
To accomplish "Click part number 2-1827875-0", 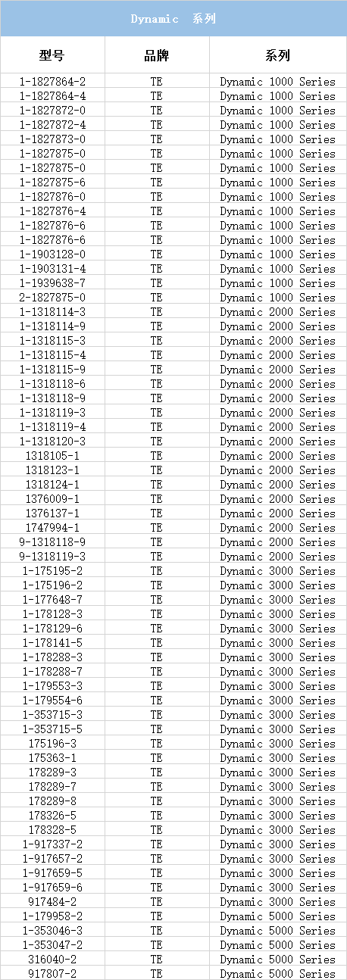I will pyautogui.click(x=52, y=298).
